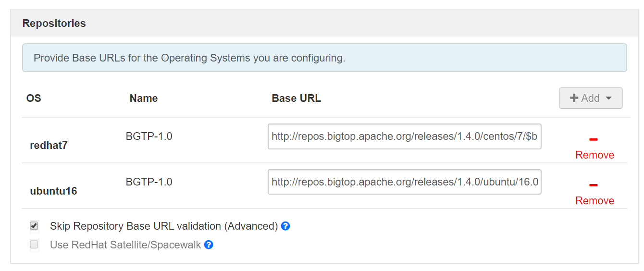
Task: Open help for Skip Repository validation
Action: [x=285, y=226]
